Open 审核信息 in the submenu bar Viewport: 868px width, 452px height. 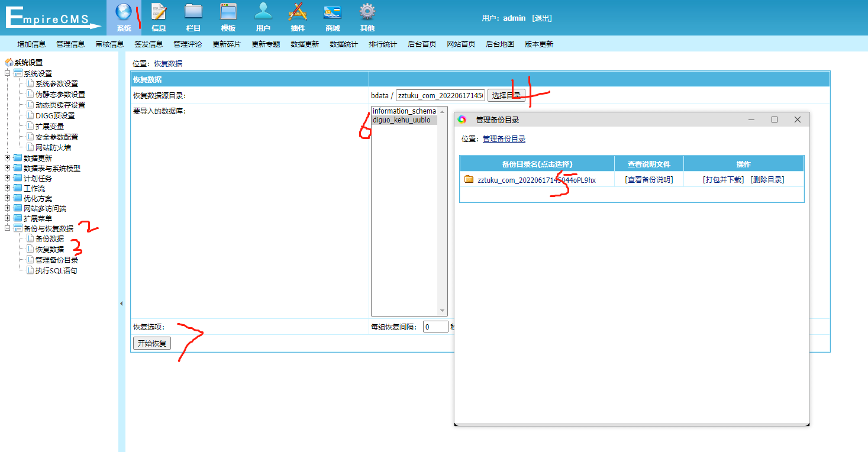[x=109, y=44]
